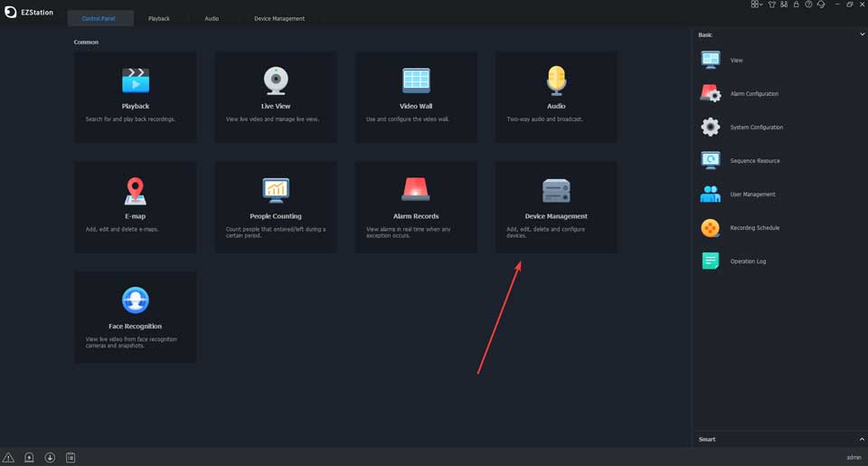Open People Counting statistics tile

[x=276, y=207]
